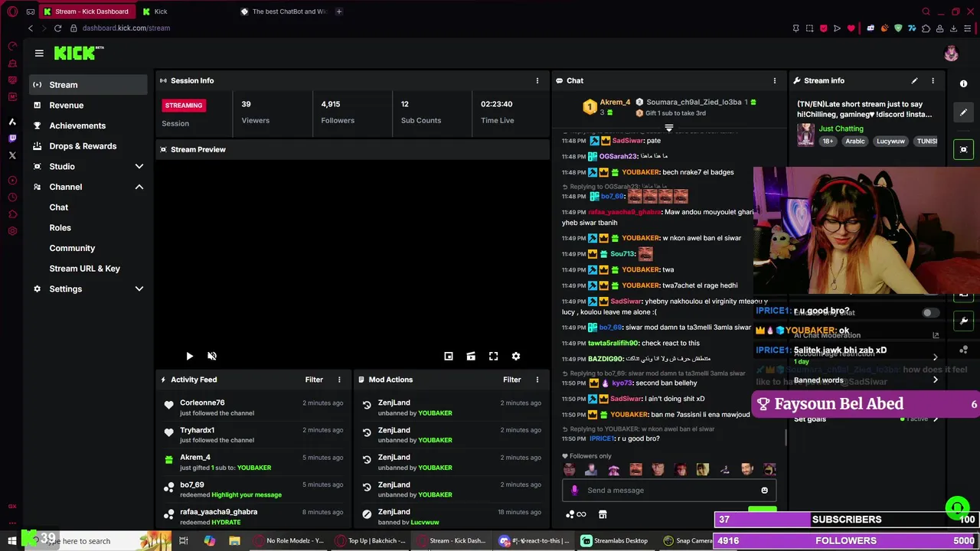Go back in browser history
This screenshot has width=980, height=551.
point(30,28)
